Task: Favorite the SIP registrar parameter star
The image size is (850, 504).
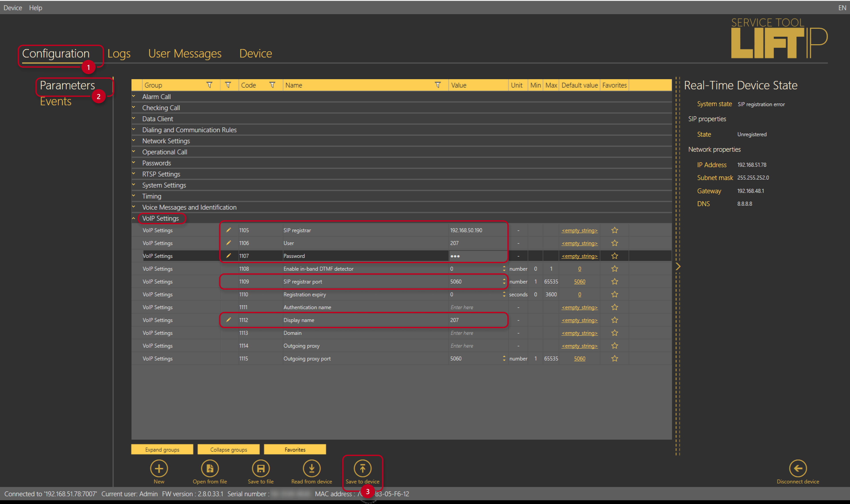Action: pos(614,230)
